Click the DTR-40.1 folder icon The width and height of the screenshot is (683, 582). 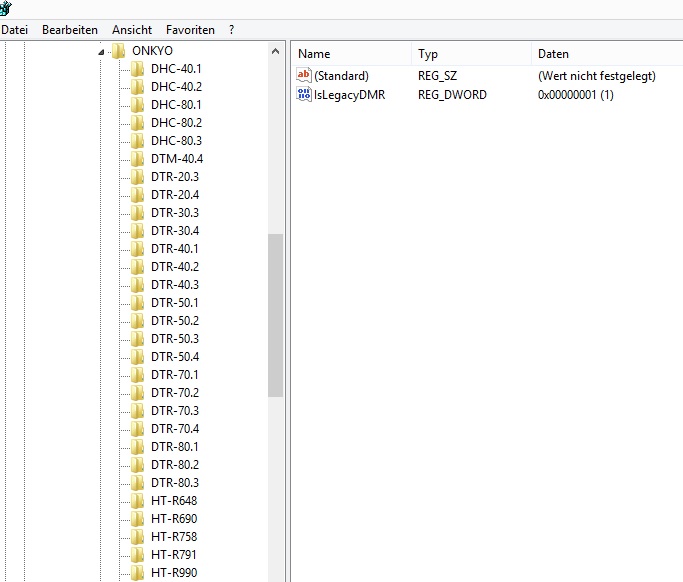pyautogui.click(x=137, y=249)
